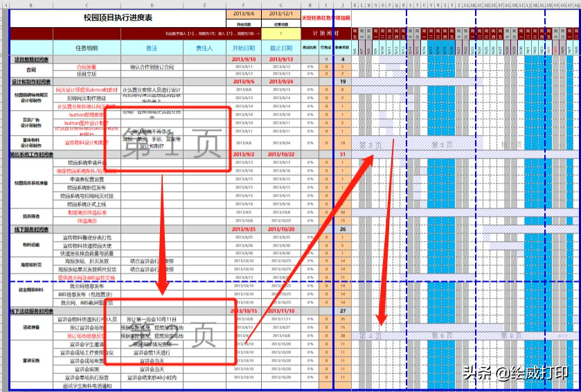Click column C header letter
The height and width of the screenshot is (392, 581).
87,6
